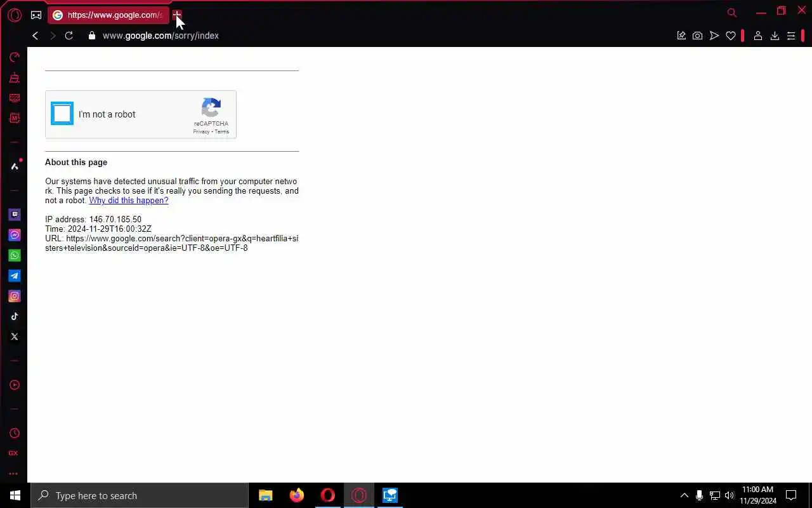The width and height of the screenshot is (812, 508).
Task: Select the Google sorry page tab
Action: [x=108, y=15]
